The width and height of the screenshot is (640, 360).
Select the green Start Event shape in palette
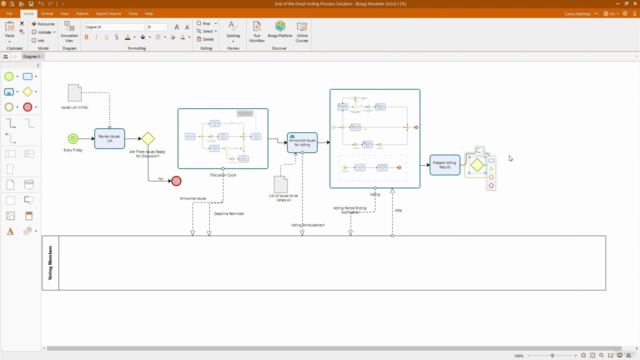pos(9,76)
